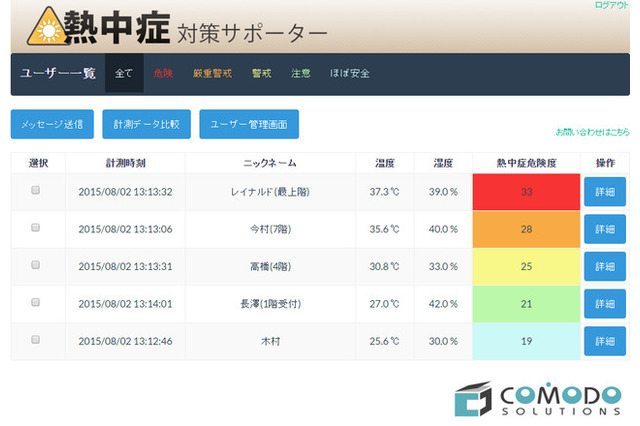Image resolution: width=640 pixels, height=426 pixels.
Task: Click timestamp 2015/08/02 13:12:46
Action: 125,341
